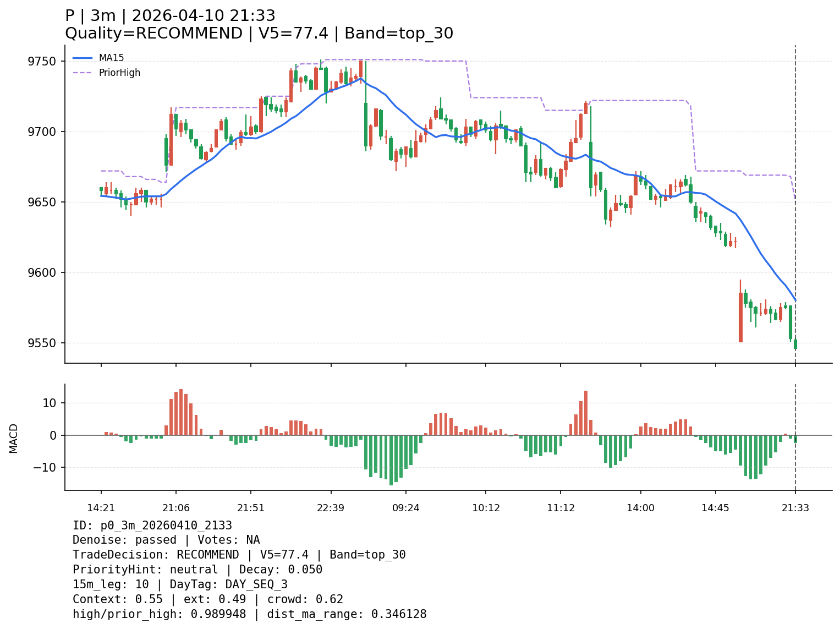
Task: Click the ID p0_3m_20260410_2133 text line
Action: click(x=152, y=526)
